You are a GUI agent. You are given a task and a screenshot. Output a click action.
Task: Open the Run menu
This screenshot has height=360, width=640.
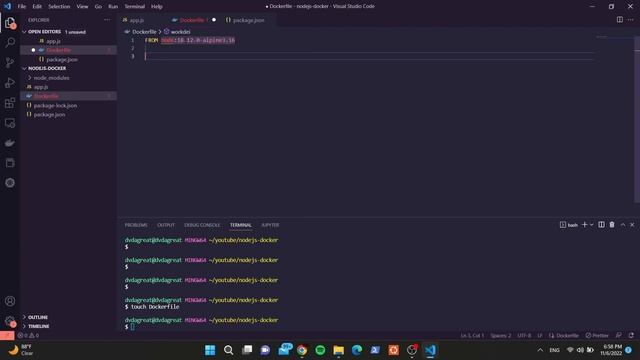(113, 7)
